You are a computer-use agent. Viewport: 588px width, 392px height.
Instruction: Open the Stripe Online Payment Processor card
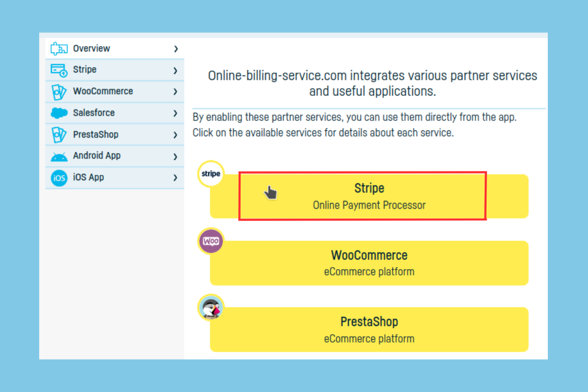point(369,196)
